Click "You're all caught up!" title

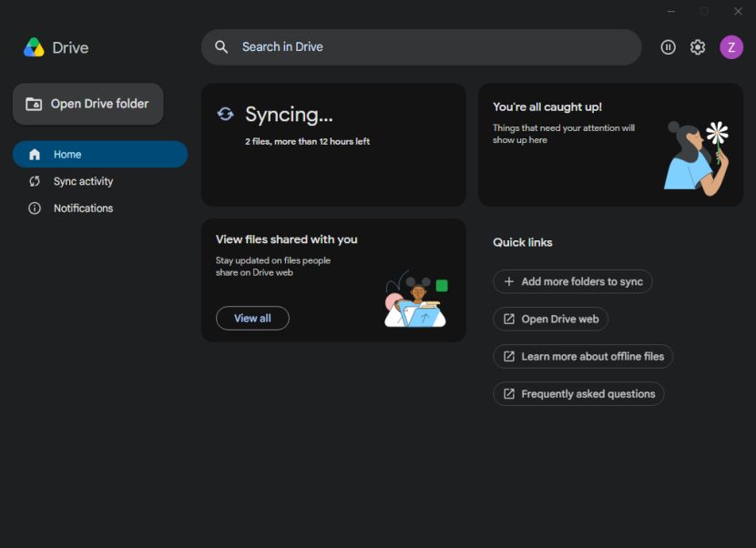[x=547, y=107]
